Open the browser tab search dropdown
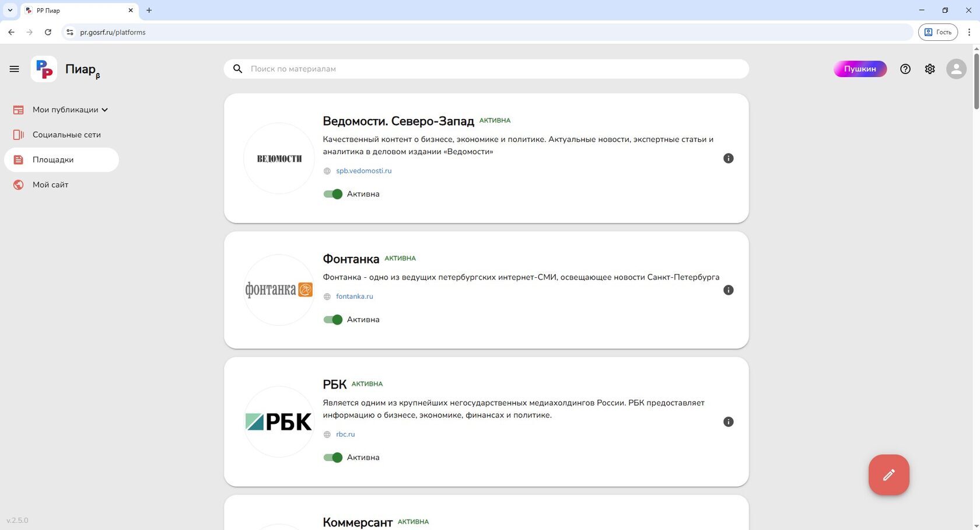The image size is (980, 530). pos(10,10)
